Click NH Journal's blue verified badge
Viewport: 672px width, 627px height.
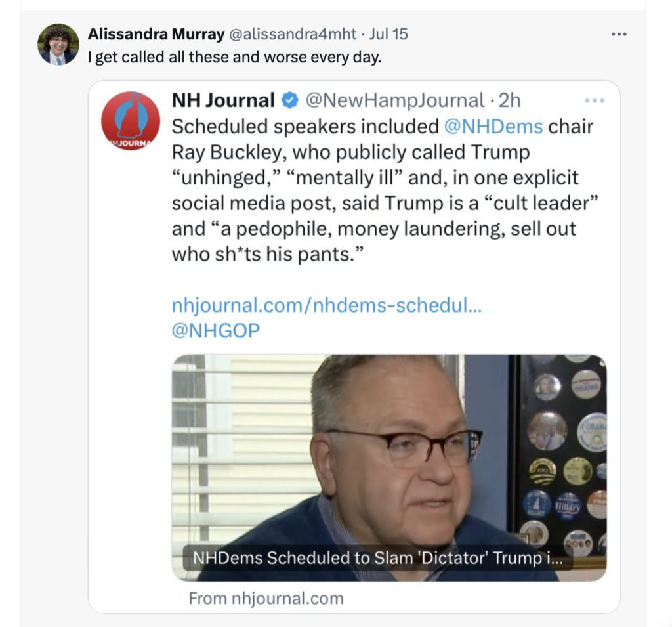click(289, 100)
